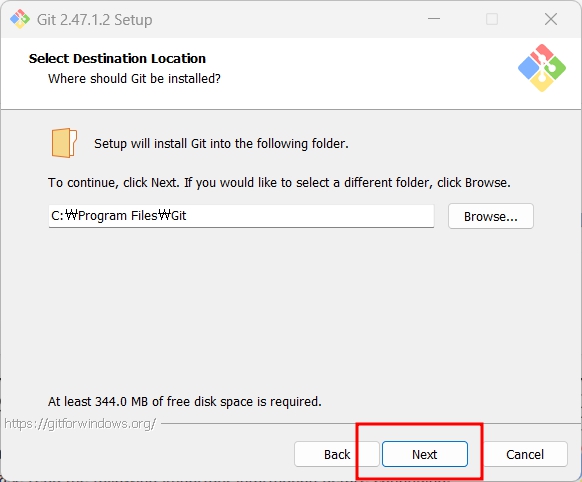Click 'At least 344.0 MB' disk space text
This screenshot has height=482, width=582.
(184, 401)
